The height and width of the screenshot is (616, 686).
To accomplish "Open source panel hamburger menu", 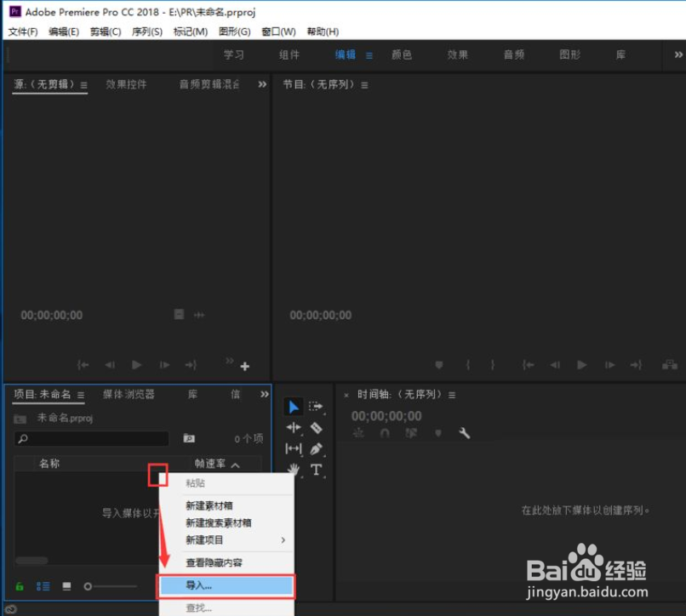I will point(83,85).
